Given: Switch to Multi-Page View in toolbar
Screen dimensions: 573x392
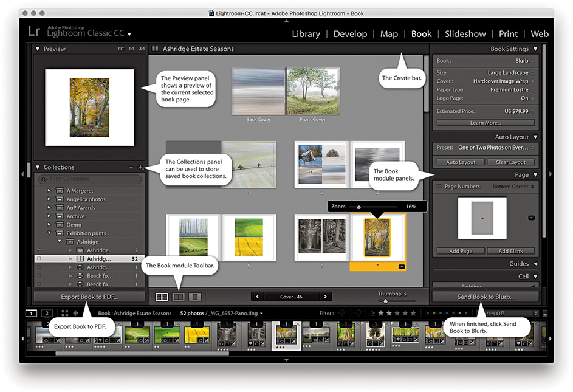Looking at the screenshot, I should click(x=162, y=297).
